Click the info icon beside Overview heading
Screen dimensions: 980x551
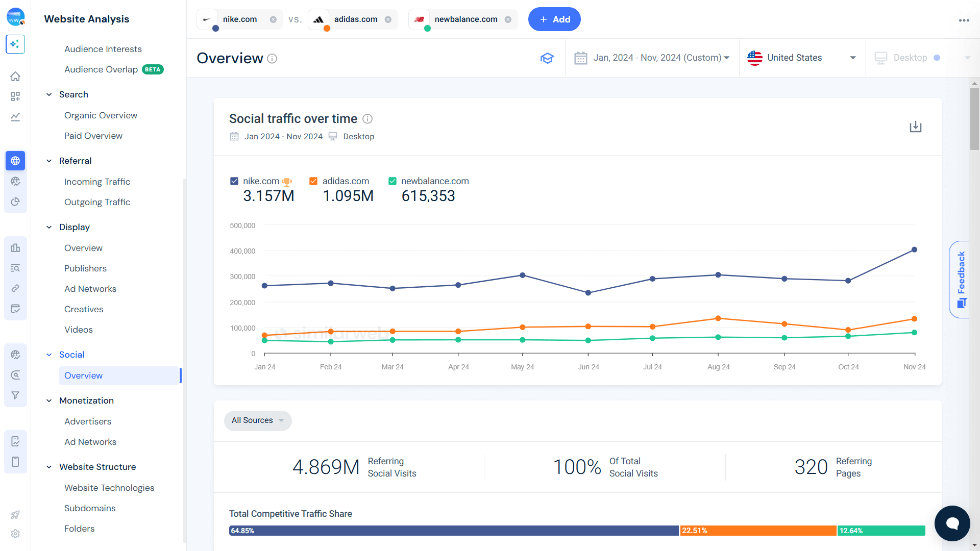[x=272, y=59]
